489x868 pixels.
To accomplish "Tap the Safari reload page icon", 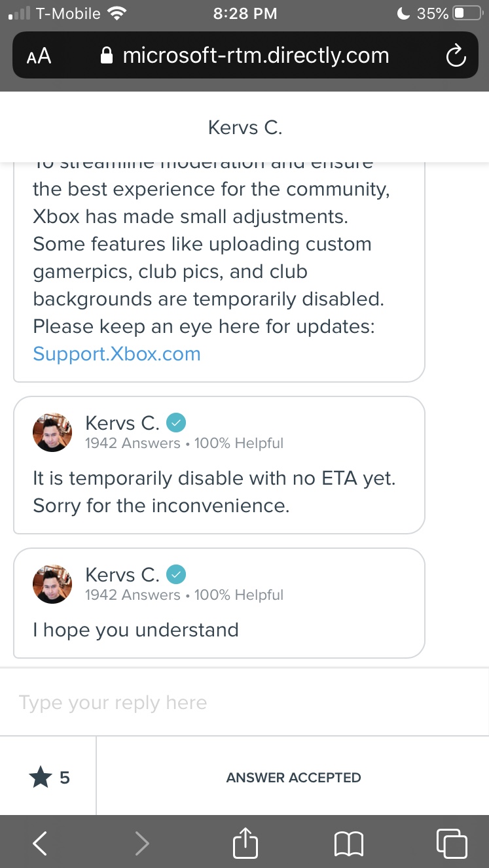I will pos(456,56).
